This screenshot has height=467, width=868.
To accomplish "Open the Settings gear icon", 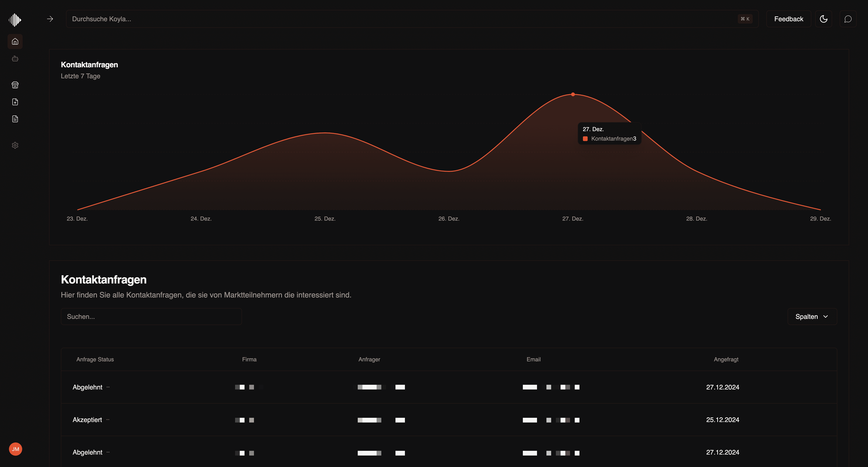I will tap(15, 145).
